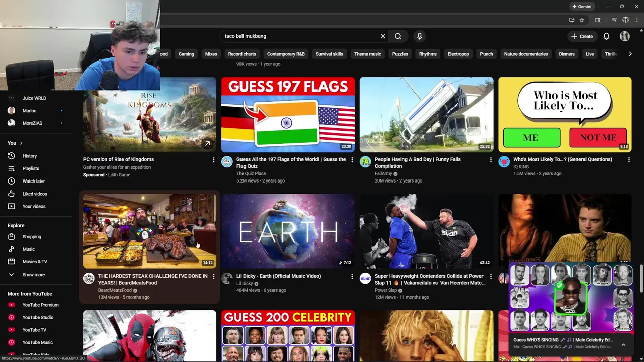Open more options for FailArmy video
Screen dimensions: 644x362
coord(491,160)
